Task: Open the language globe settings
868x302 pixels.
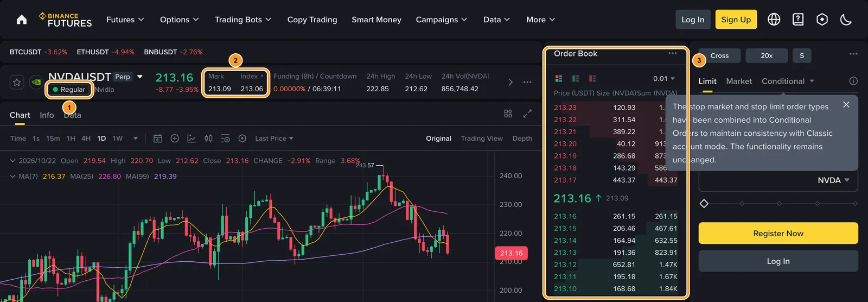Action: pos(774,20)
